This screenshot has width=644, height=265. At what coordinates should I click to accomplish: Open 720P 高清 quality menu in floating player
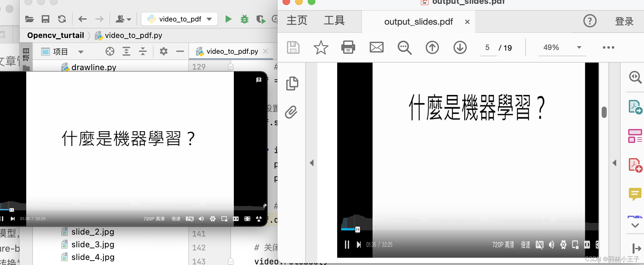tap(154, 219)
